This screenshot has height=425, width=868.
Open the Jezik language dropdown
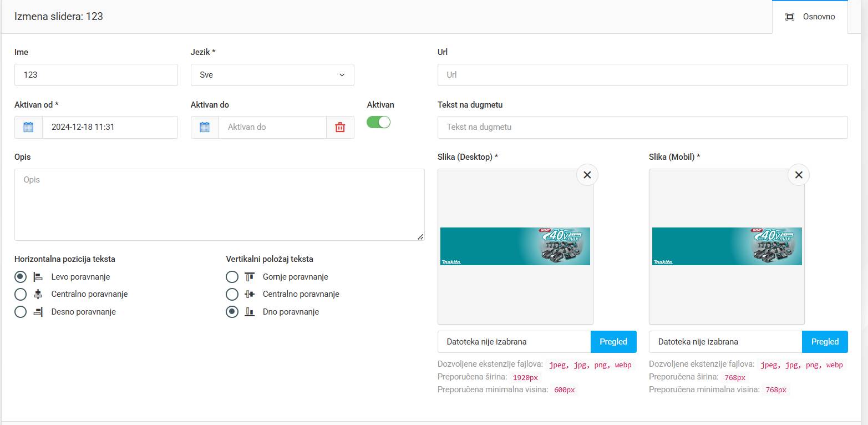272,75
